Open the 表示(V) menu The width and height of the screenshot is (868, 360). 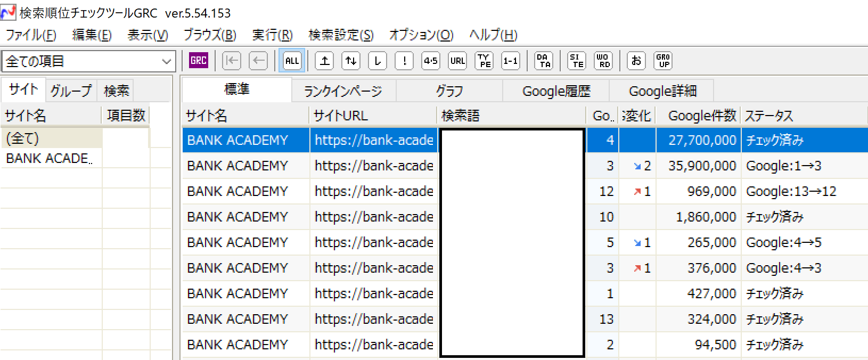pyautogui.click(x=148, y=35)
